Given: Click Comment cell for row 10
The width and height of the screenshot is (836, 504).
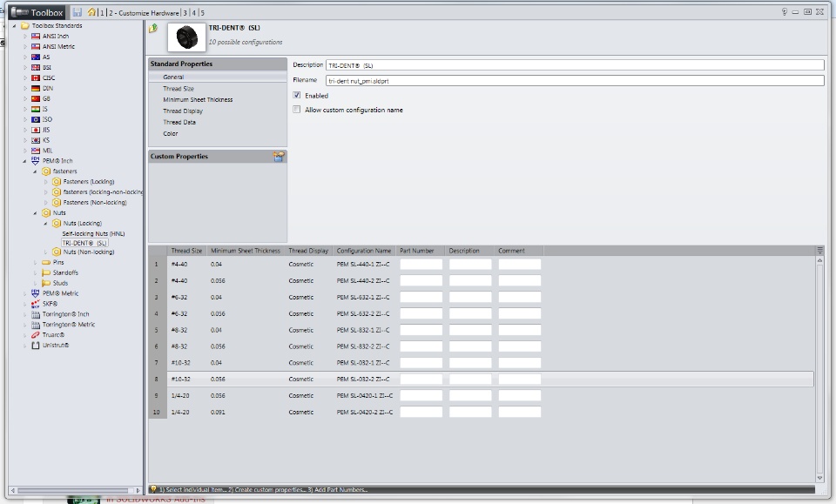Looking at the screenshot, I should (519, 413).
